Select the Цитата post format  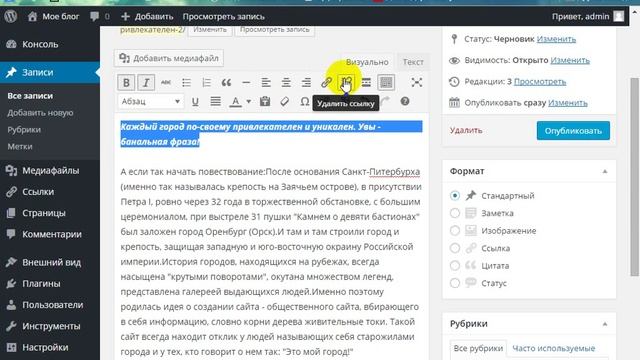455,266
